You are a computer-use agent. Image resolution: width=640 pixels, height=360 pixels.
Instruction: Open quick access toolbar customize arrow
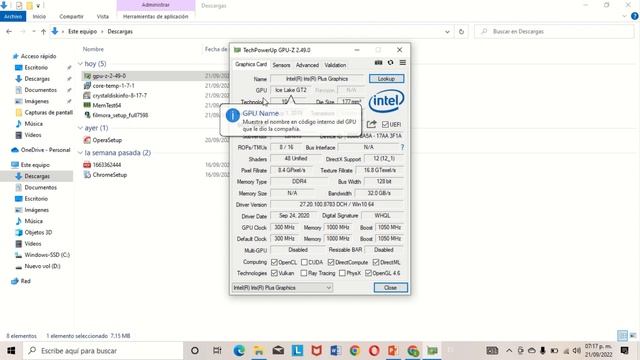[38, 6]
